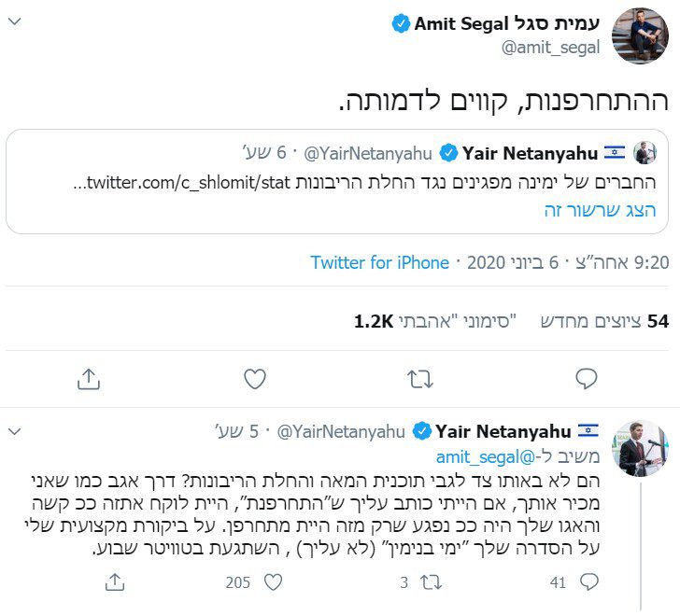Click the small avatar in the quoted tweet
Screen dimensions: 680x616
coord(645,152)
